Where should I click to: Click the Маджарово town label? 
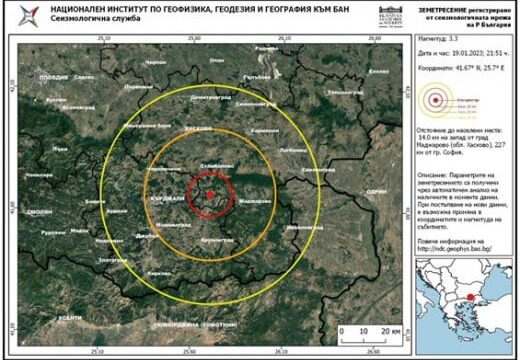tap(255, 201)
